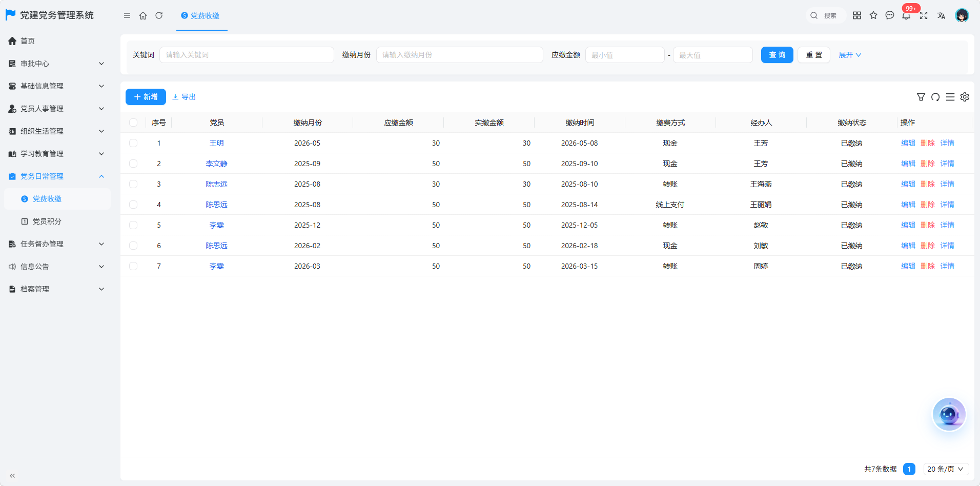This screenshot has height=486, width=980.
Task: Expand 党员人事管理 menu
Action: (x=56, y=109)
